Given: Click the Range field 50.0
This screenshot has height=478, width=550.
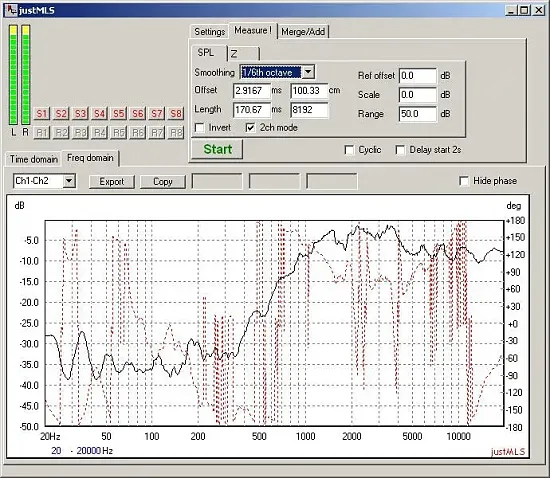Looking at the screenshot, I should (x=418, y=114).
